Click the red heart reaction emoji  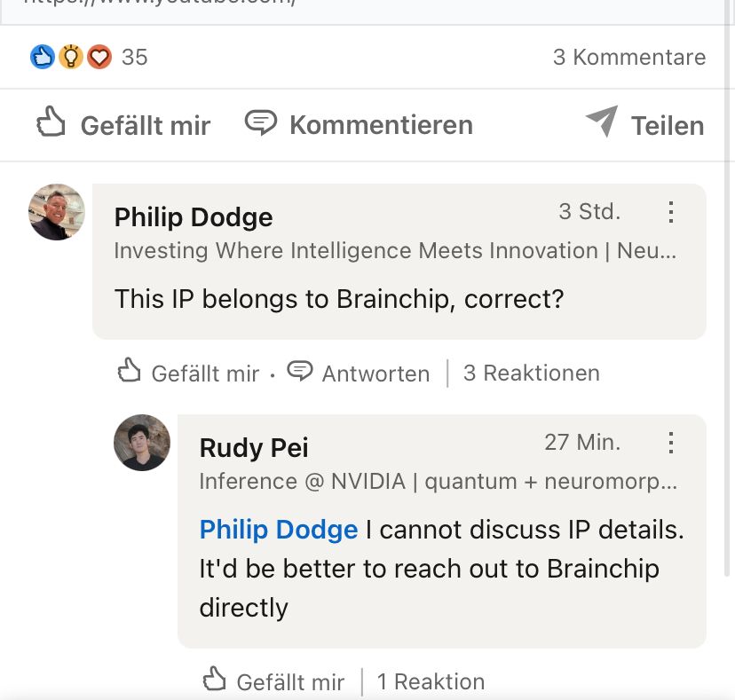[x=99, y=58]
